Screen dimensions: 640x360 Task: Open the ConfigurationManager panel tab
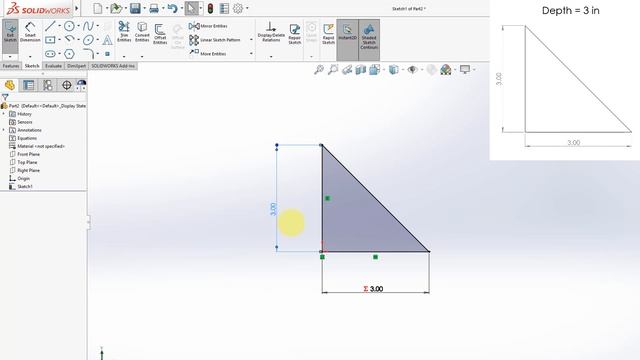tap(48, 85)
